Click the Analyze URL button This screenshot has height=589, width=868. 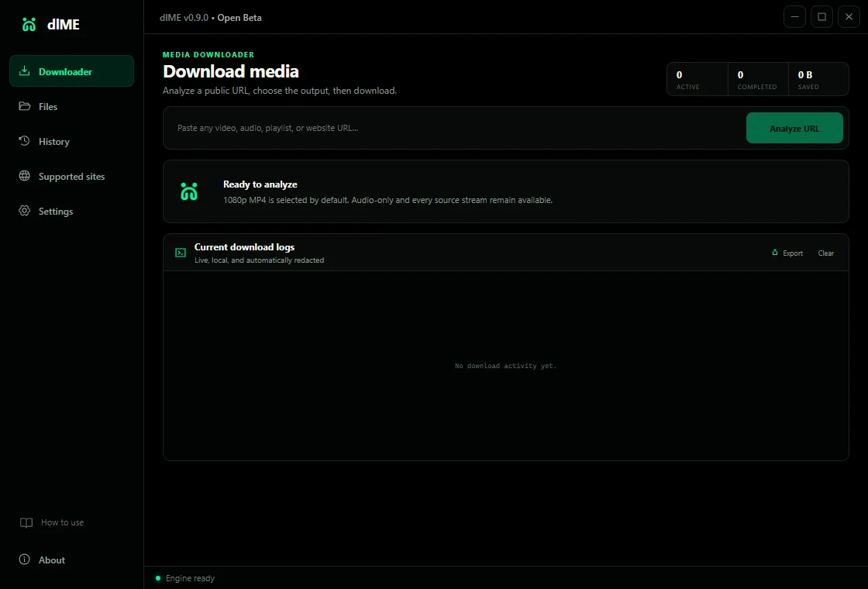click(794, 128)
